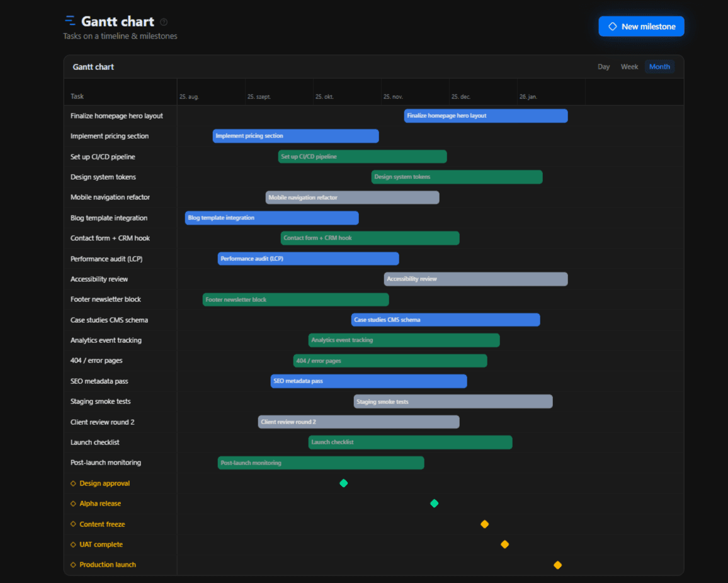Open the Analytics event tracking bar
Viewport: 728px width, 583px height.
pos(404,340)
